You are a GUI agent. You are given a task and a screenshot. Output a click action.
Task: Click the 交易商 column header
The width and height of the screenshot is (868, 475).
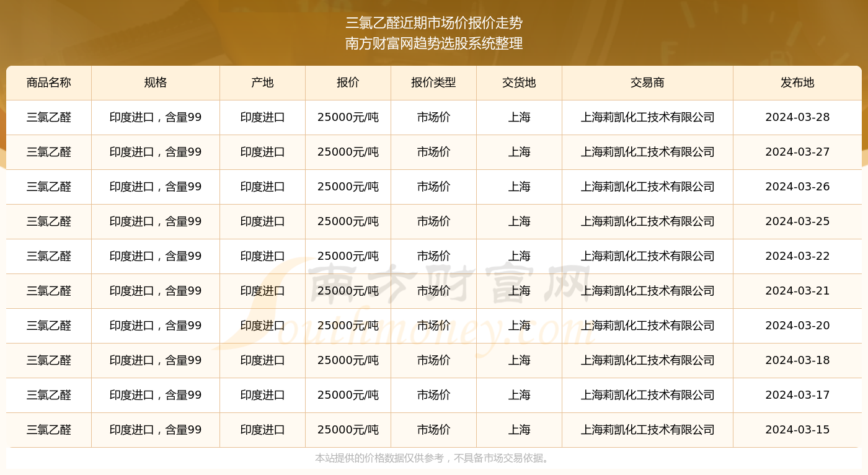647,82
